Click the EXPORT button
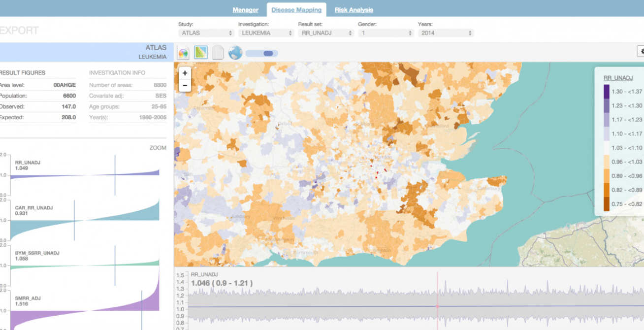Image resolution: width=644 pixels, height=330 pixels. [x=19, y=31]
